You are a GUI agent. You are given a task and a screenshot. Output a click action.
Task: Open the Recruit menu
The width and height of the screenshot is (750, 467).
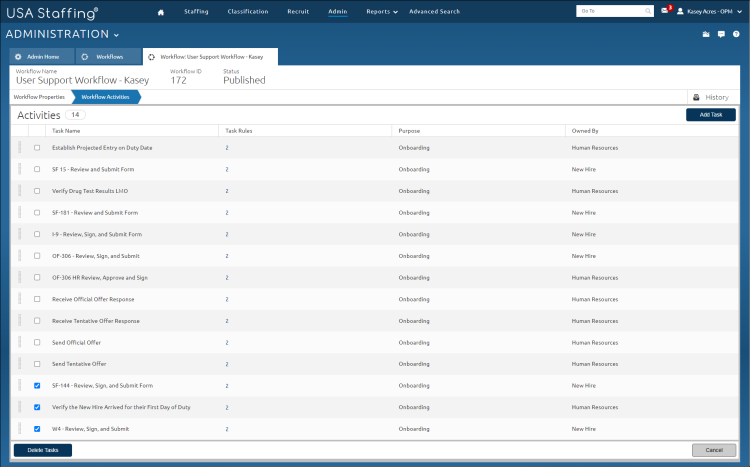[298, 11]
